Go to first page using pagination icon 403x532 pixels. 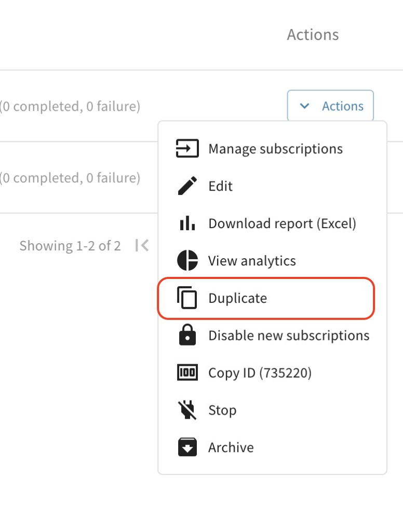click(142, 246)
